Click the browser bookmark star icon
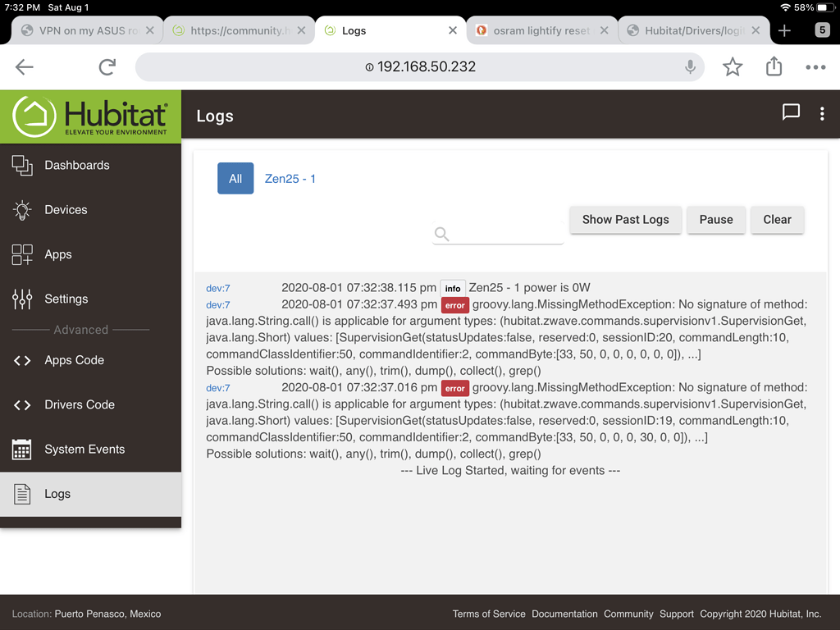The width and height of the screenshot is (840, 630). click(x=733, y=67)
